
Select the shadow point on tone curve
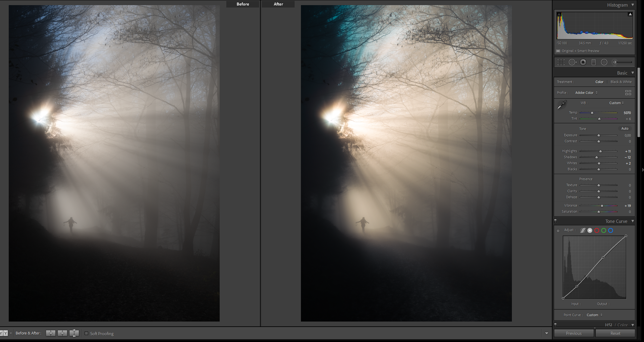[577, 286]
